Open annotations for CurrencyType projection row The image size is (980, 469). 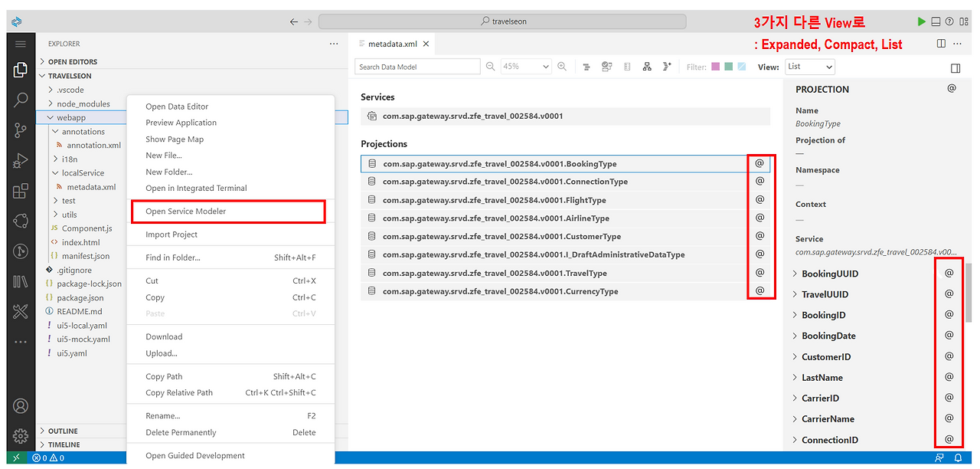(x=760, y=290)
